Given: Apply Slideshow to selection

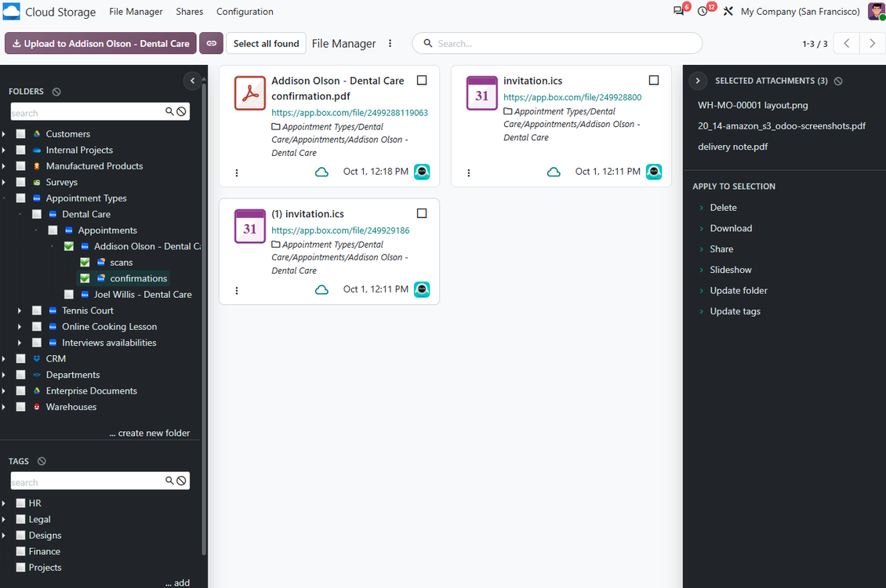Looking at the screenshot, I should [731, 270].
